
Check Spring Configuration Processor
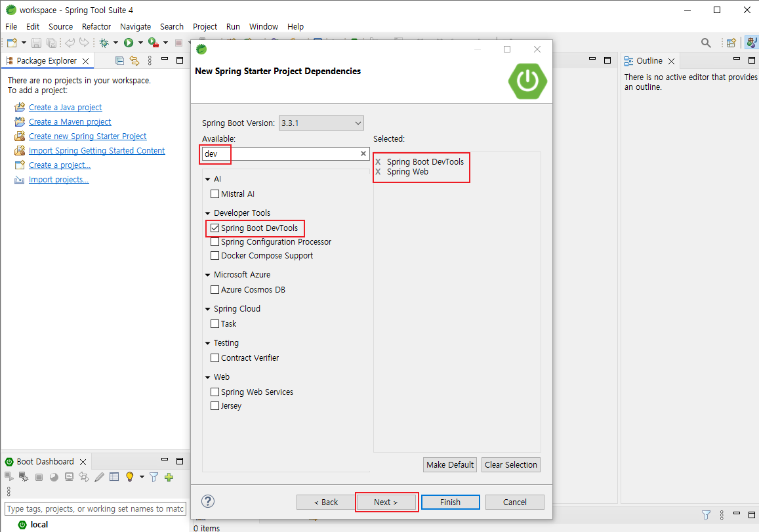click(215, 241)
